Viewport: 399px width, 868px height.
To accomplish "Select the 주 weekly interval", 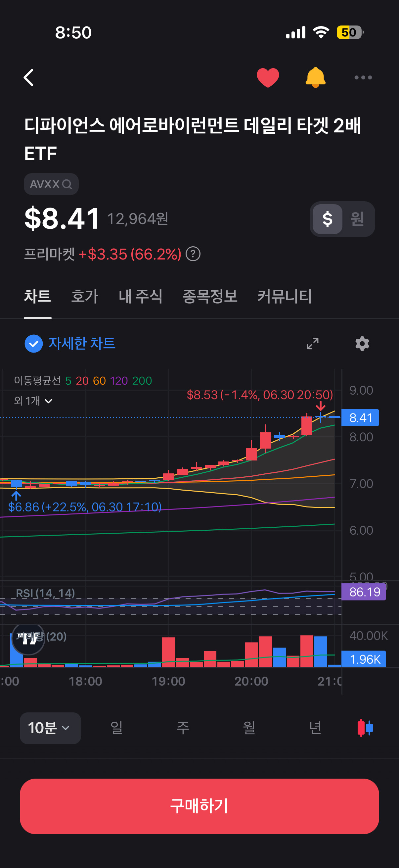I will coord(183,728).
